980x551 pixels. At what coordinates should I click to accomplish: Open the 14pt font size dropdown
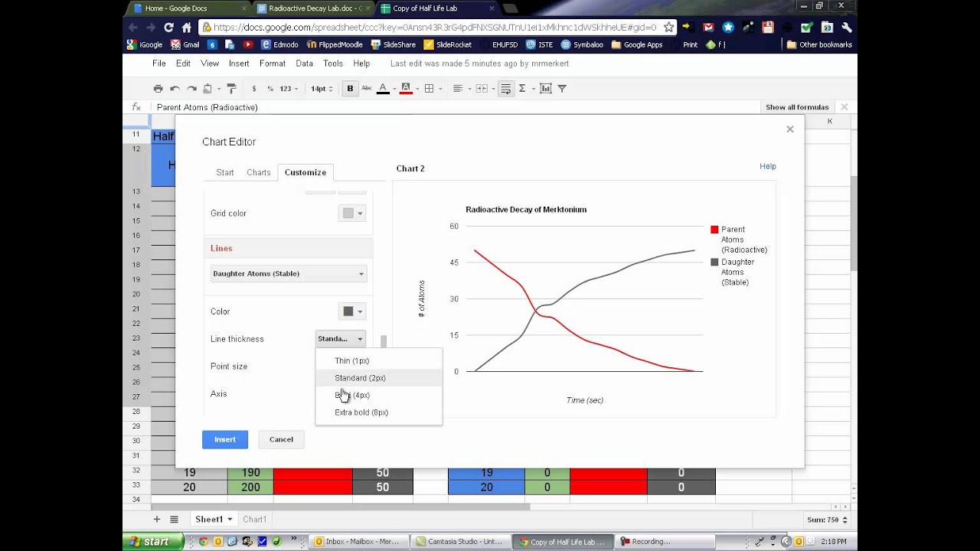click(x=322, y=89)
